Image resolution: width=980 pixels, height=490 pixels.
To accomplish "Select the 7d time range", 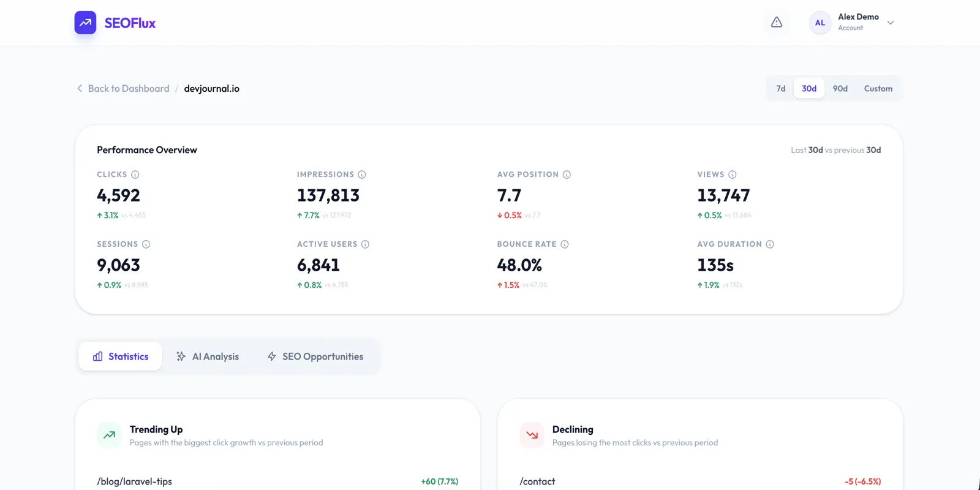I will [781, 88].
